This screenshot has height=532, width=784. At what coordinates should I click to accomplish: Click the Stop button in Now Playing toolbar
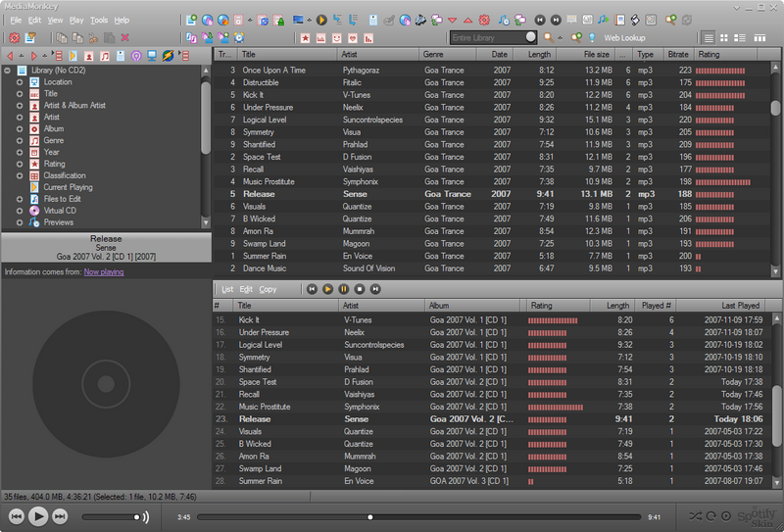360,289
